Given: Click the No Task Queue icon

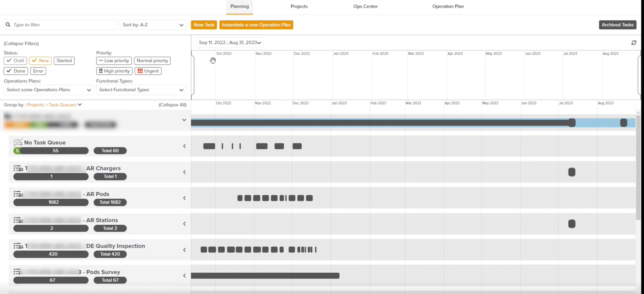Looking at the screenshot, I should coord(18,142).
